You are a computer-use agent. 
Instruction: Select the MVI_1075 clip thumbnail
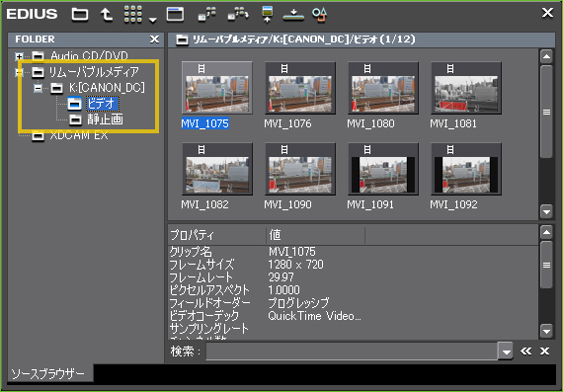[x=217, y=88]
